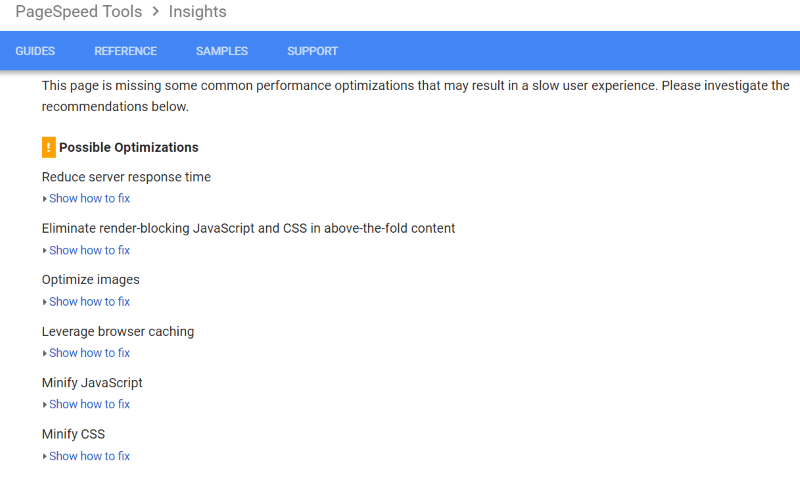Expand fix for Reduce server response time
The height and width of the screenshot is (484, 800).
89,198
